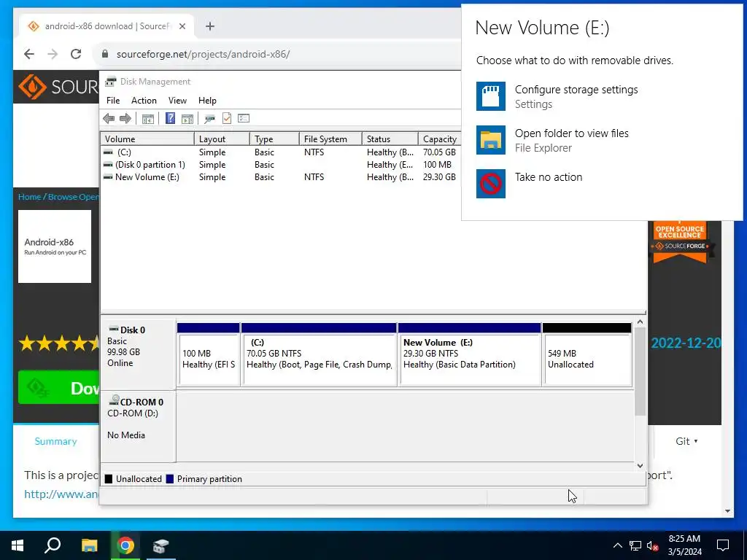Close the android-x86 download Chrome tab
Viewport: 747px width, 560px height.
click(182, 26)
